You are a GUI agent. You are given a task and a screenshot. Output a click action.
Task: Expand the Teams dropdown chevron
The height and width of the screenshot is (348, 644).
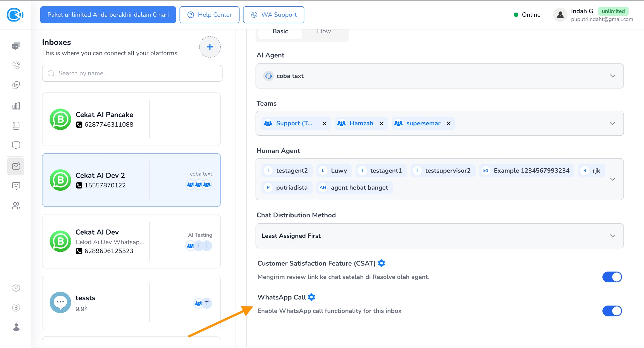(612, 123)
